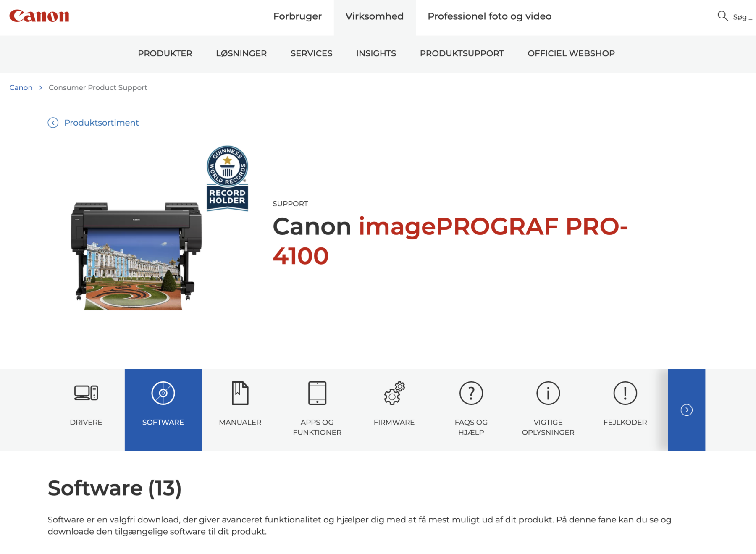This screenshot has height=554, width=756.
Task: Click the MANUALER tab label
Action: [x=240, y=422]
